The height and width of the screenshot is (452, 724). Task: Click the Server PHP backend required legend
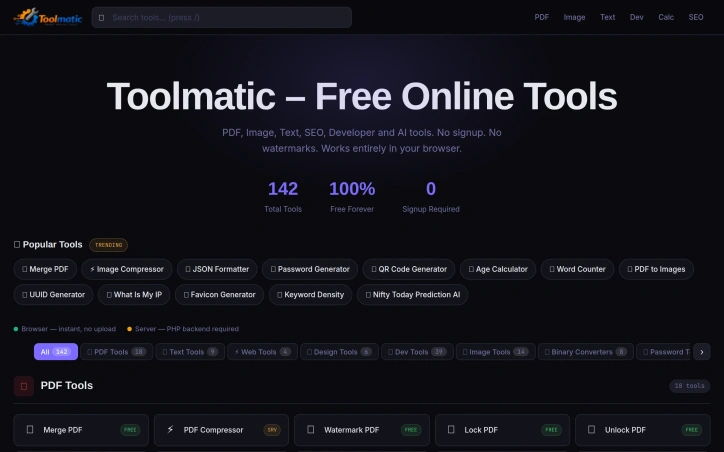(x=183, y=329)
